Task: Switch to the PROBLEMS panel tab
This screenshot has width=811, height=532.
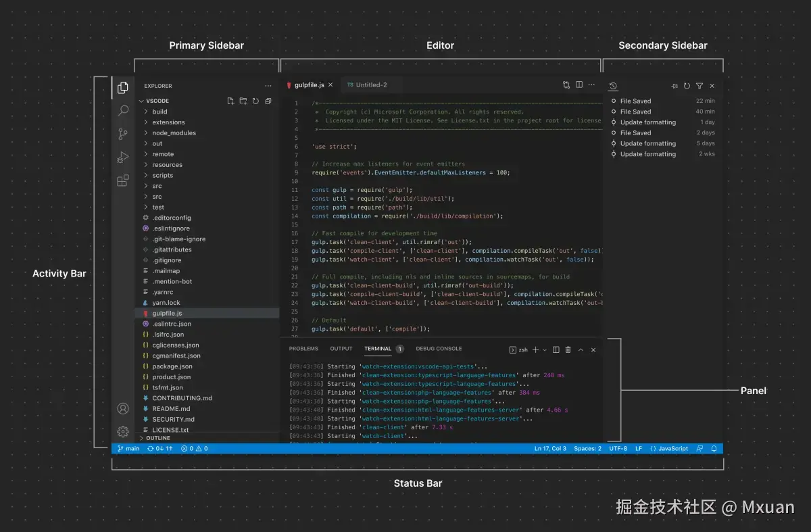Action: point(303,349)
